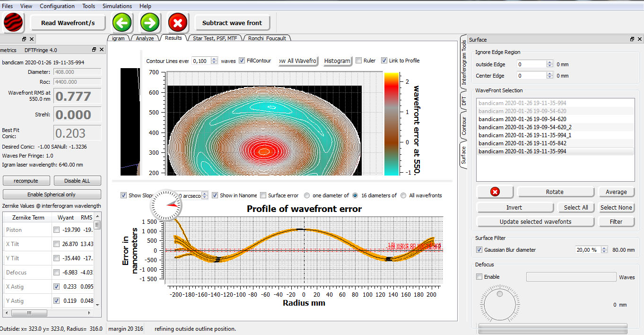The height and width of the screenshot is (335, 644).
Task: Open the Simulations menu
Action: click(x=117, y=6)
